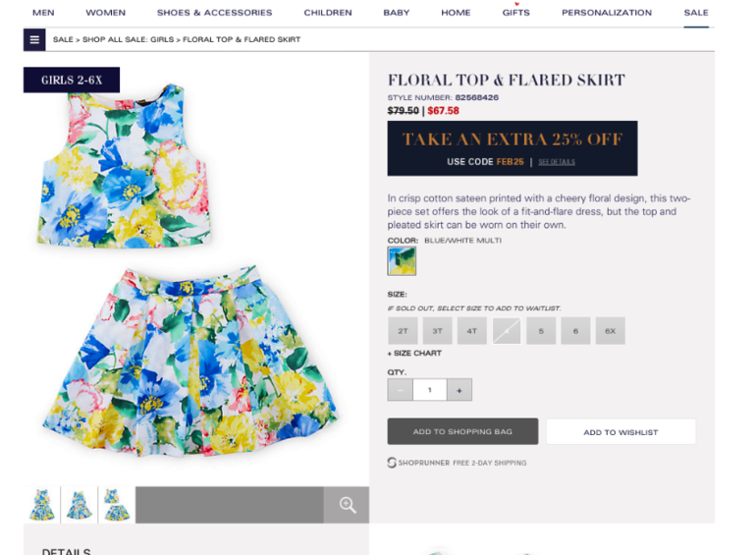The height and width of the screenshot is (555, 756).
Task: Select size 3T
Action: (437, 331)
